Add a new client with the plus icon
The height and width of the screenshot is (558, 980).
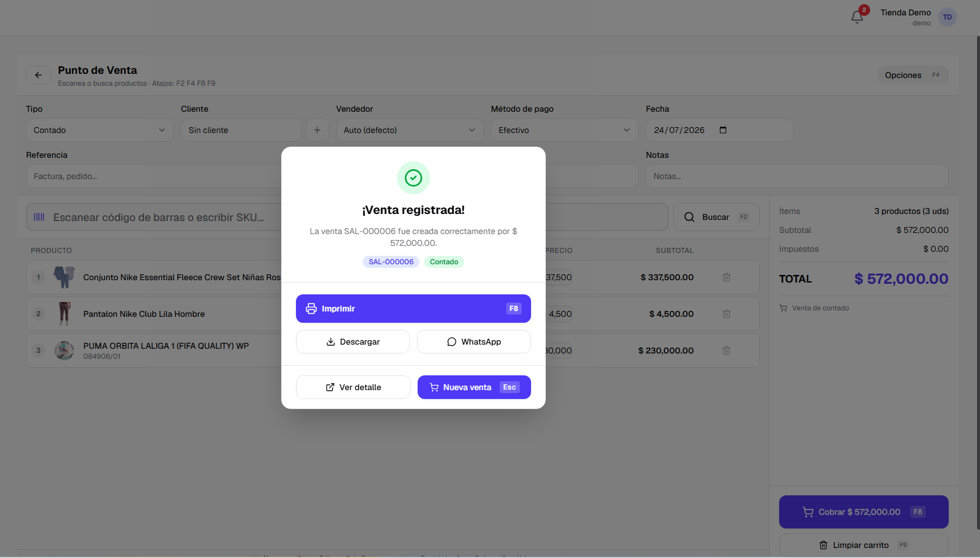click(x=317, y=130)
